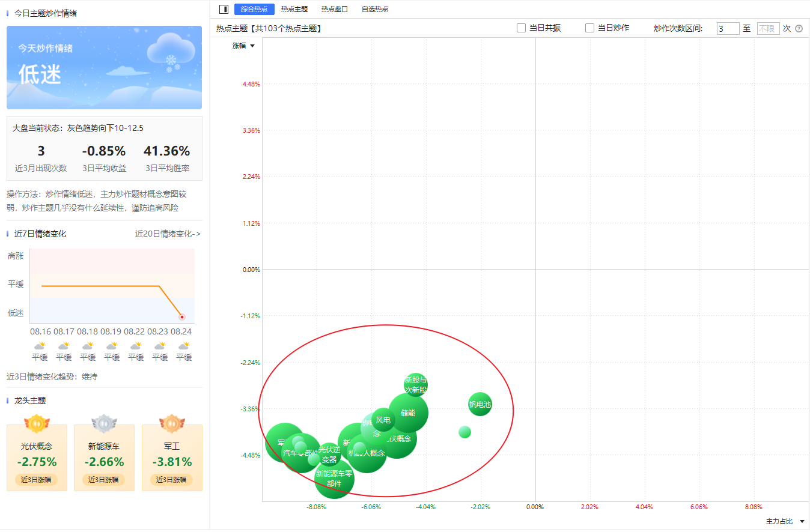
Task: Click the 今天炒作情绪 低迷 banner
Action: point(104,67)
